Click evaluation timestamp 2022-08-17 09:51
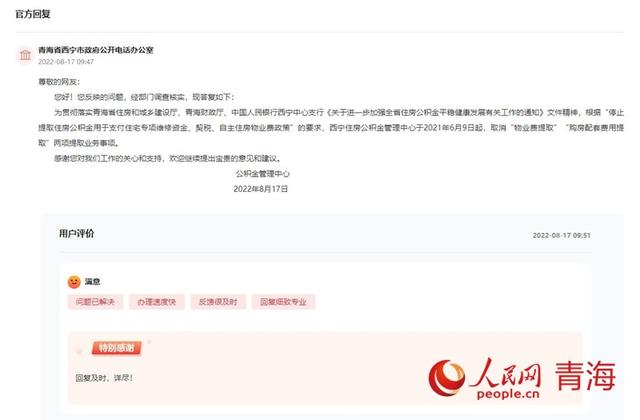 (x=561, y=236)
